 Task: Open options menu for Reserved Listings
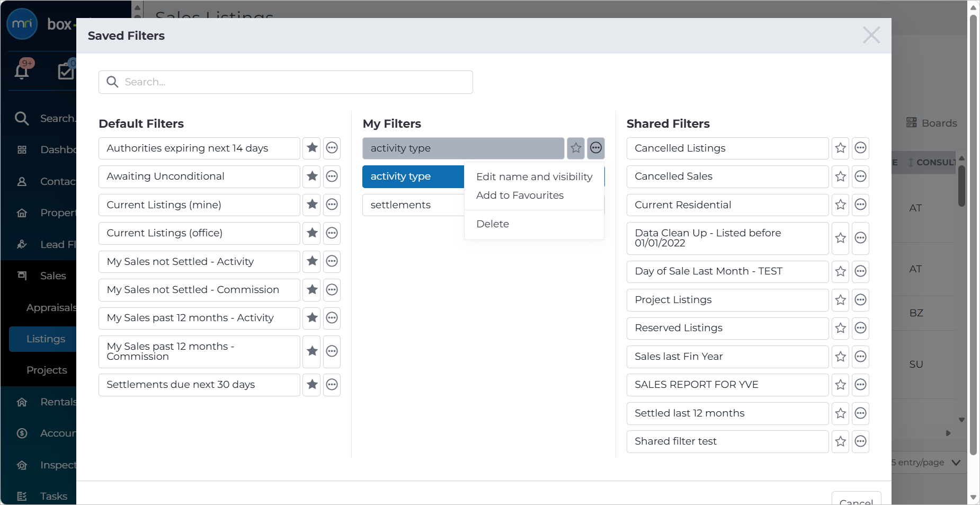(860, 329)
